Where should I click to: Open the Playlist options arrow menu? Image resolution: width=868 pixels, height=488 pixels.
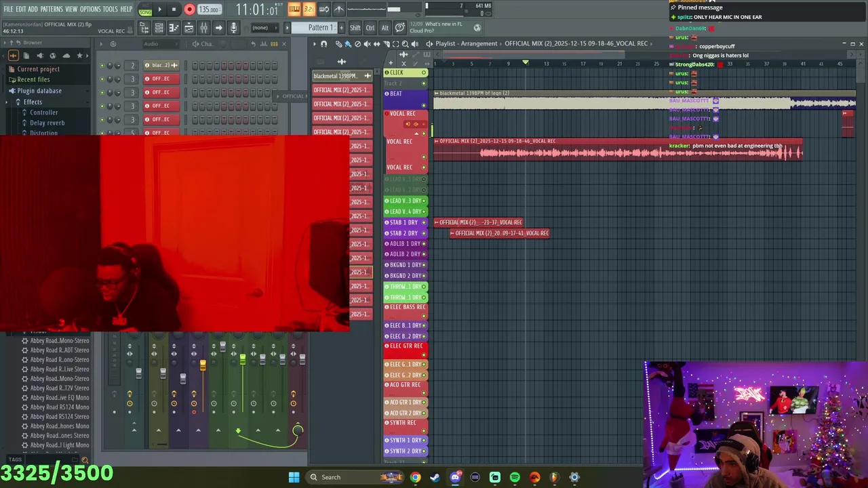314,44
